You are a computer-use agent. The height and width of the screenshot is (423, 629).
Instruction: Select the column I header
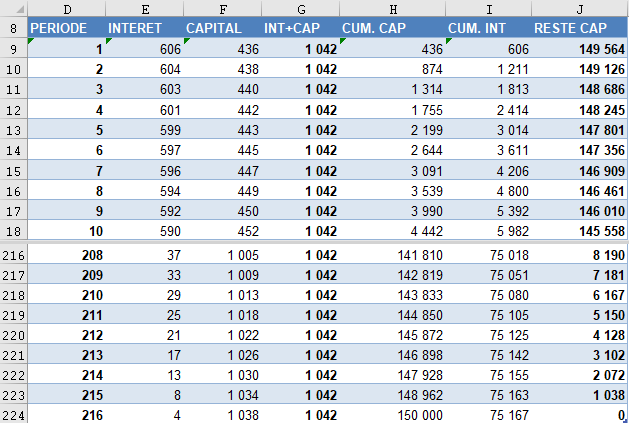tap(489, 8)
